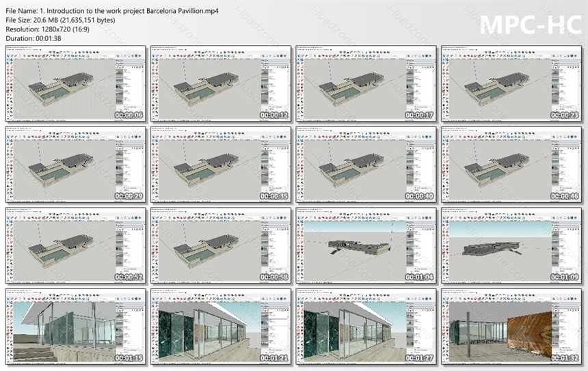This screenshot has height=371, width=588.
Task: Select the frame stamped 00:00:52
Action: 76,245
